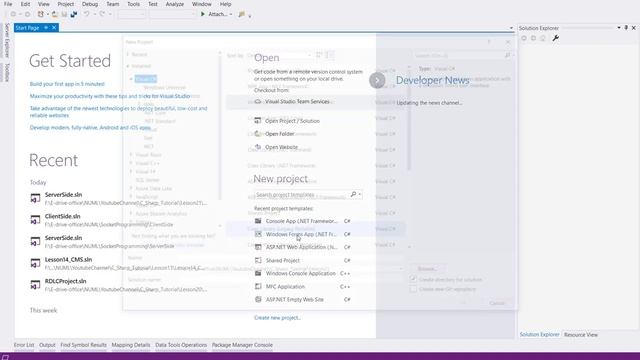Open the Mapping Details tab
This screenshot has height=360, width=640.
(x=131, y=345)
